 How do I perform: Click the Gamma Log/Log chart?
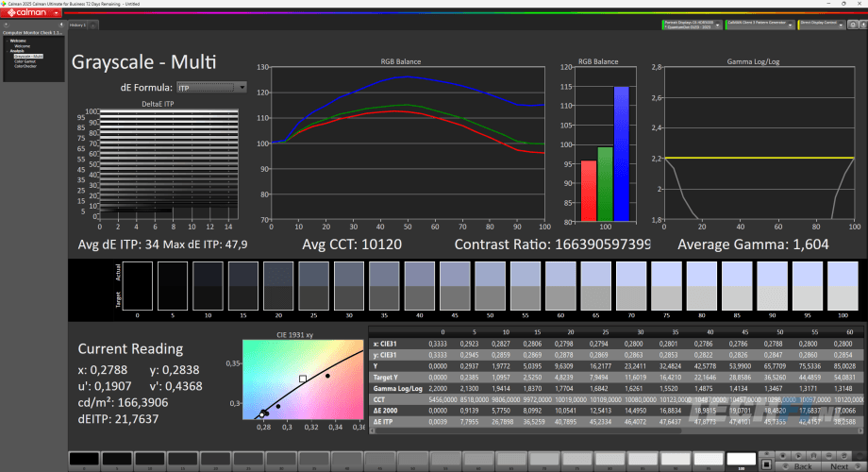click(759, 143)
